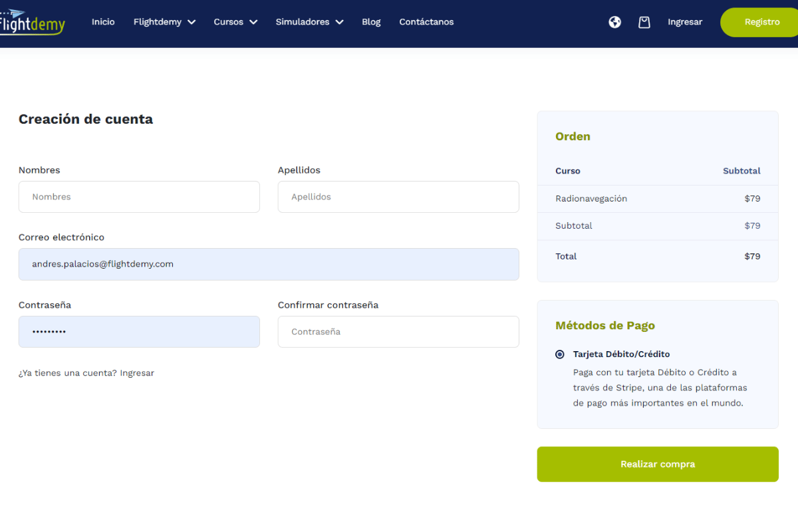Click the Subtotal column header
Image resolution: width=798 pixels, height=532 pixels.
[741, 171]
